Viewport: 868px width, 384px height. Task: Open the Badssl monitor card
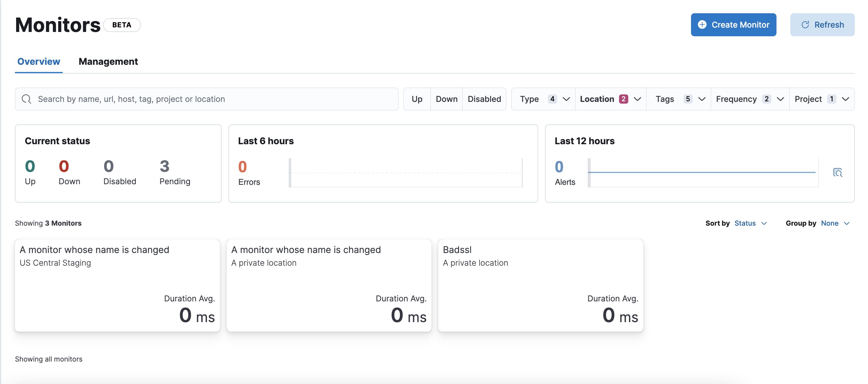pos(540,285)
